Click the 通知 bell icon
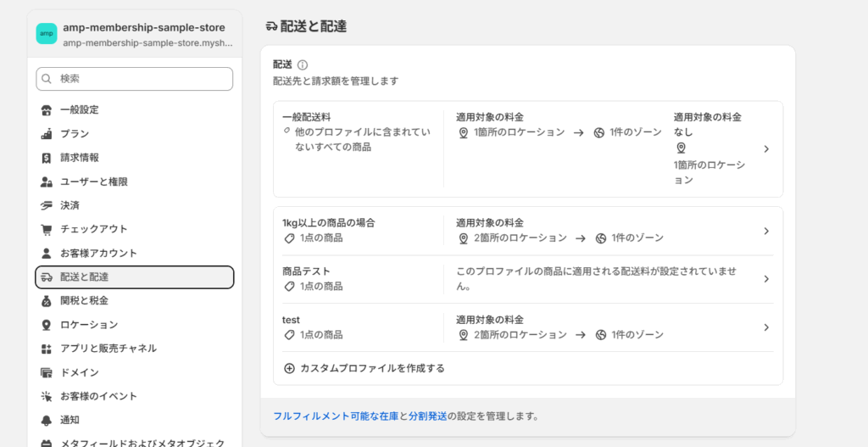 (47, 421)
